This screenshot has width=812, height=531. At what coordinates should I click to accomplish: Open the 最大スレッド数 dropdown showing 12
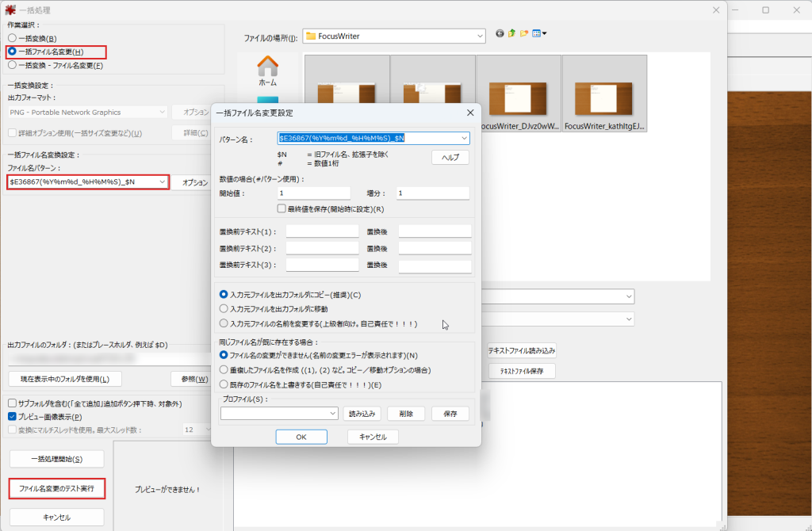click(x=197, y=430)
